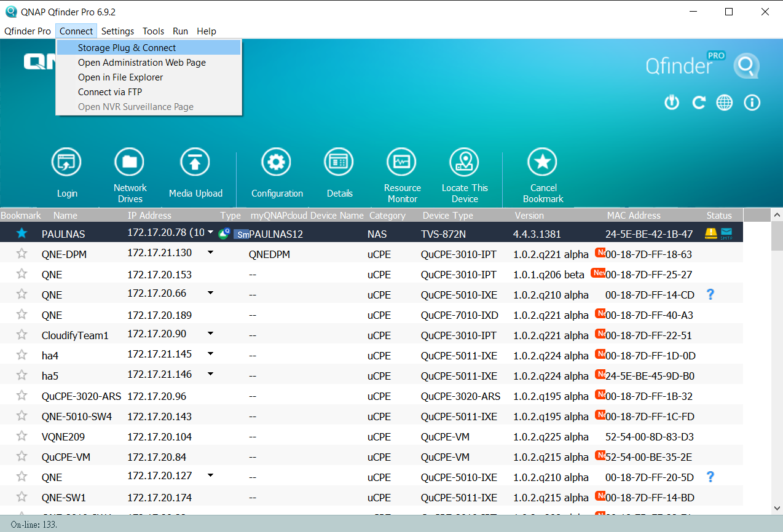
Task: Click the question mark status for 172.17.20.127
Action: point(710,477)
